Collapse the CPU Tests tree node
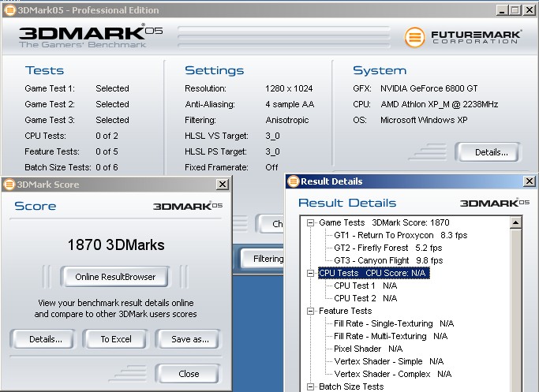539x392 pixels. click(x=311, y=273)
